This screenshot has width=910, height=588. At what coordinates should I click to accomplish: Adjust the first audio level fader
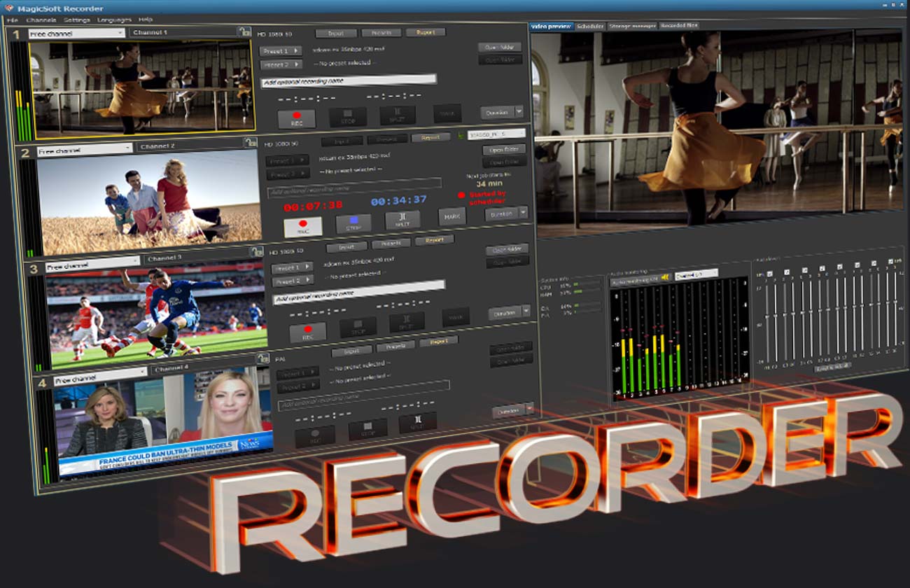766,315
